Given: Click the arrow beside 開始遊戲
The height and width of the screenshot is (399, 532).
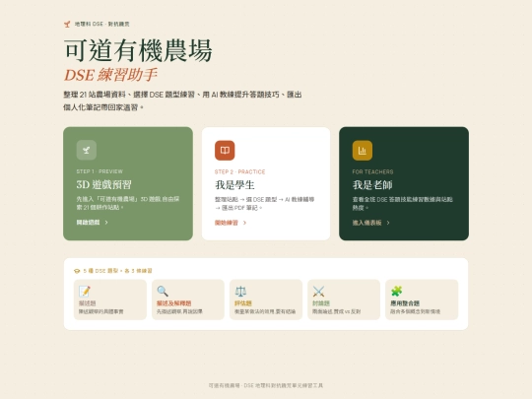Looking at the screenshot, I should tap(106, 223).
